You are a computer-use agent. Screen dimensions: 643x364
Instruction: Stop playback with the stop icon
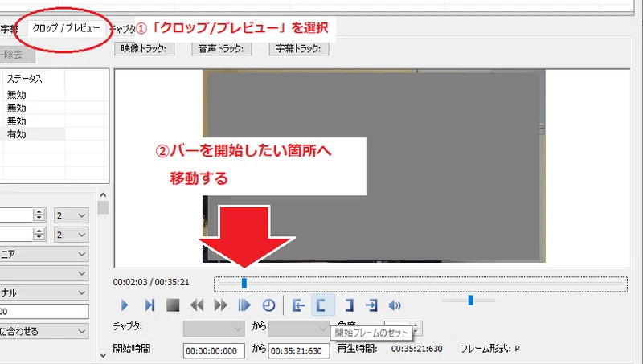pyautogui.click(x=173, y=305)
